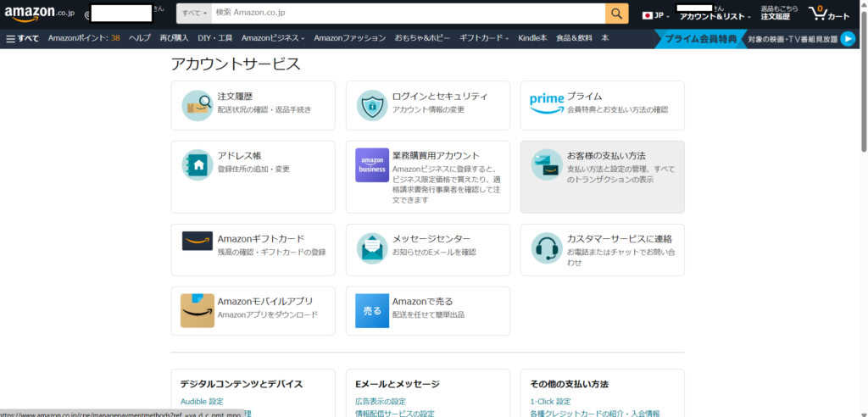
Task: Select Kindle本 in navigation bar
Action: (532, 38)
